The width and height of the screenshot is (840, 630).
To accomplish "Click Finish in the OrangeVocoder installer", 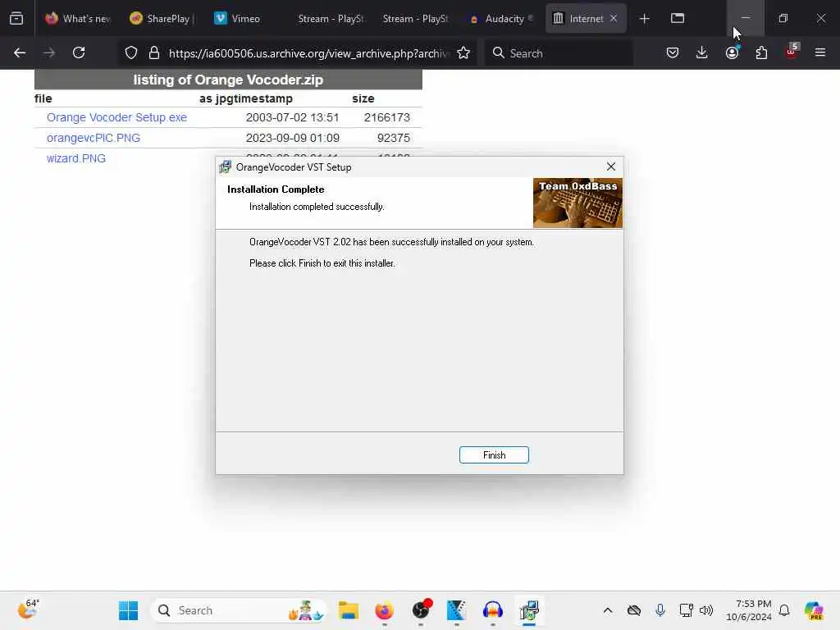I will [493, 454].
